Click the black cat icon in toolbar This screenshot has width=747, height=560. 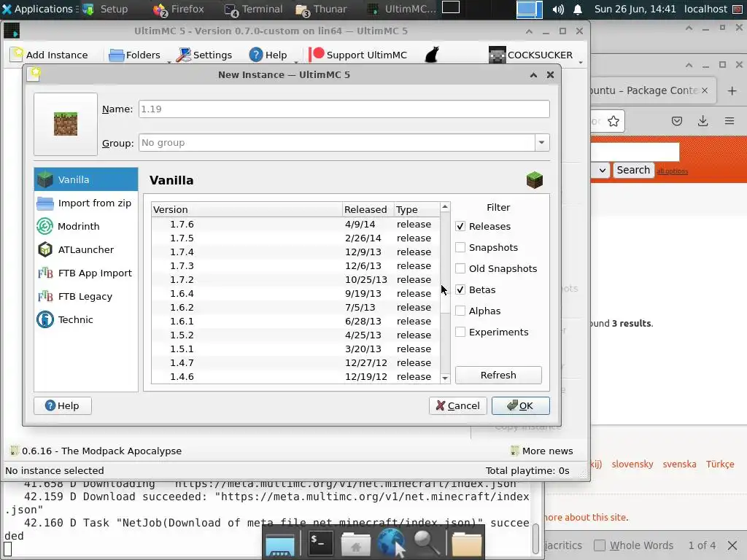[432, 55]
